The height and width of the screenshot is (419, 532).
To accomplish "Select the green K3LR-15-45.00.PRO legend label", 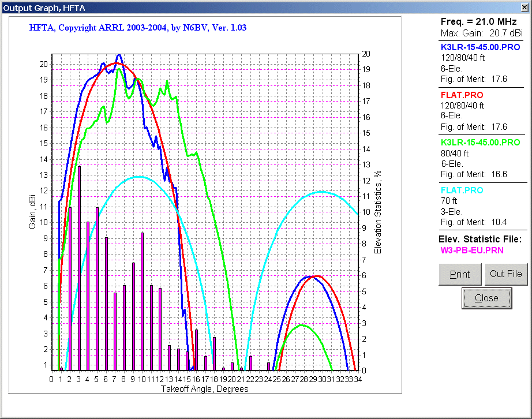I will [480, 143].
